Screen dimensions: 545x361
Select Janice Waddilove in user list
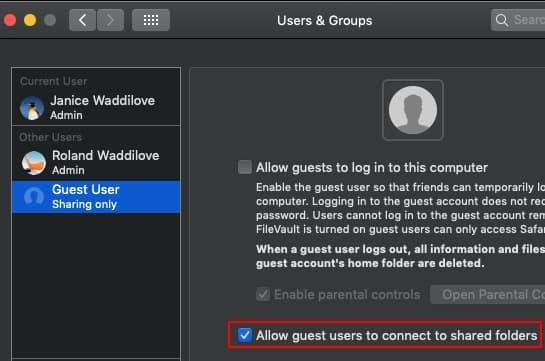click(96, 108)
